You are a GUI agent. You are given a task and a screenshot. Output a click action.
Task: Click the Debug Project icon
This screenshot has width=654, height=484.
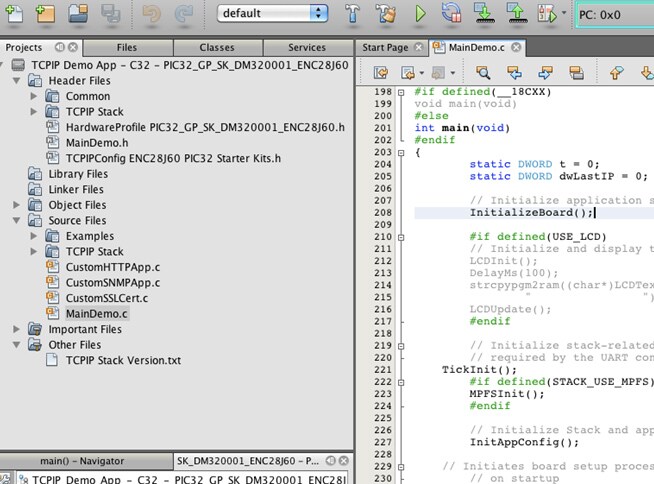coord(451,13)
